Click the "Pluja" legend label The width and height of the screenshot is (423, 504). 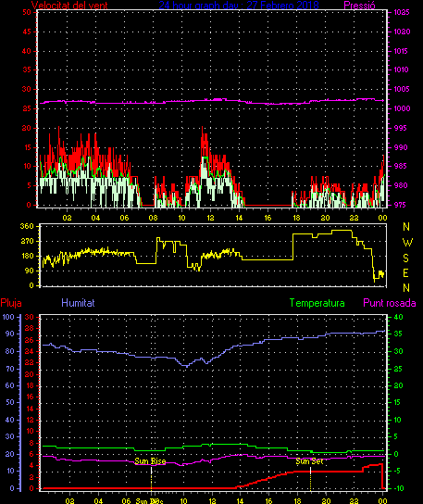point(11,303)
